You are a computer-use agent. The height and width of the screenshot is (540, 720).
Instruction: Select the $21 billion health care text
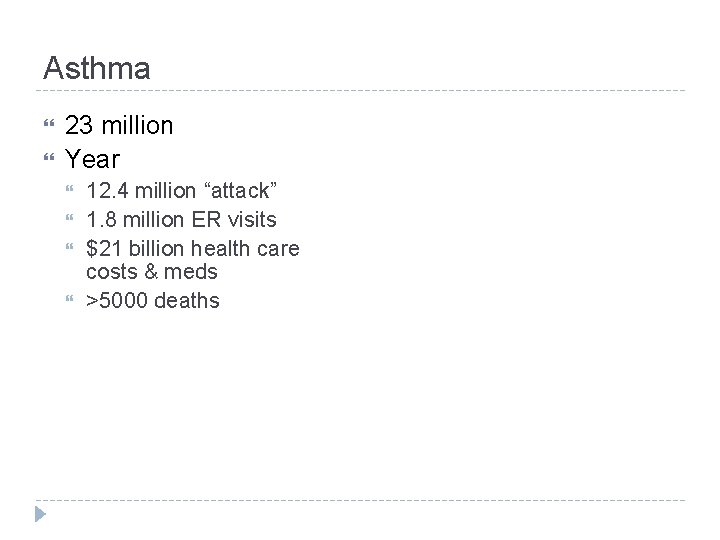pos(192,247)
